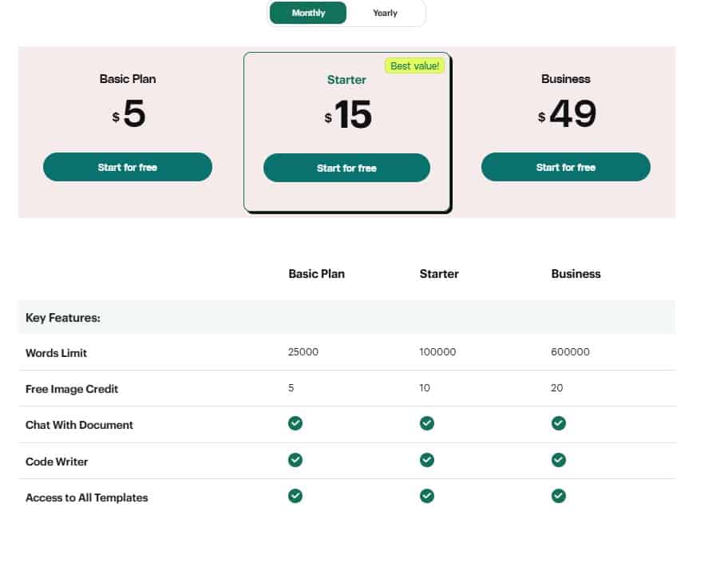Toggle the Access to All Templates check for Starter

(x=426, y=496)
